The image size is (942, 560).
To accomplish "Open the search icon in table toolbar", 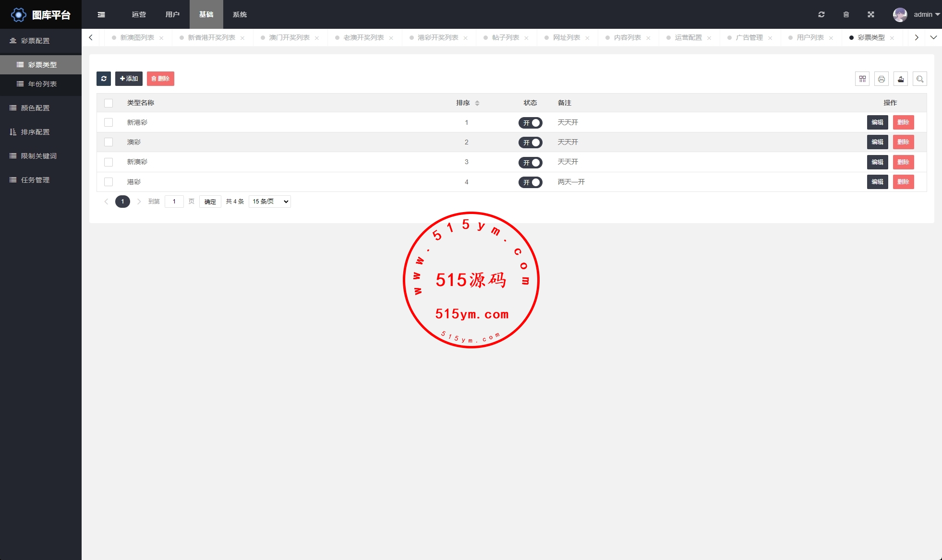I will pos(920,79).
